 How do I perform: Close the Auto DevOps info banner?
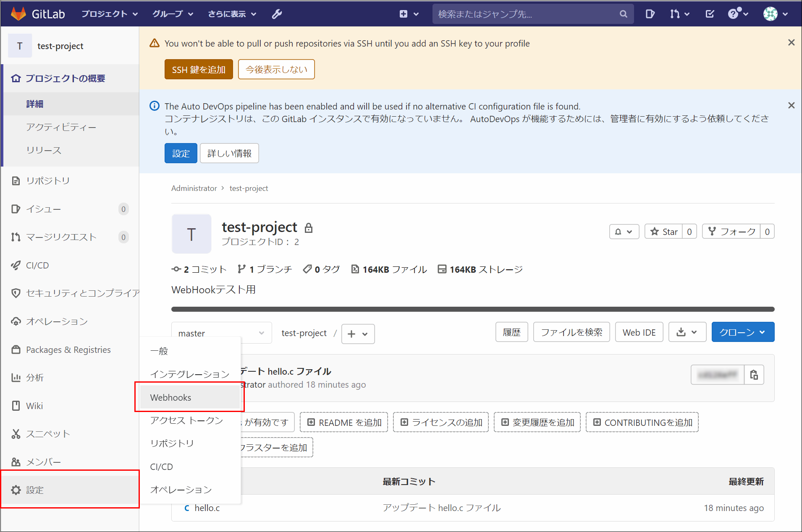point(791,105)
